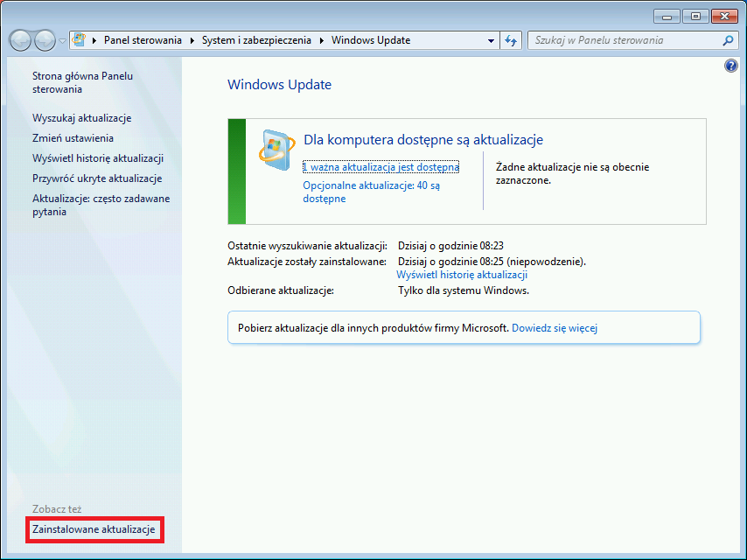
Task: Click text Dzisiaj o godzinie 08:23
Action: [x=450, y=246]
